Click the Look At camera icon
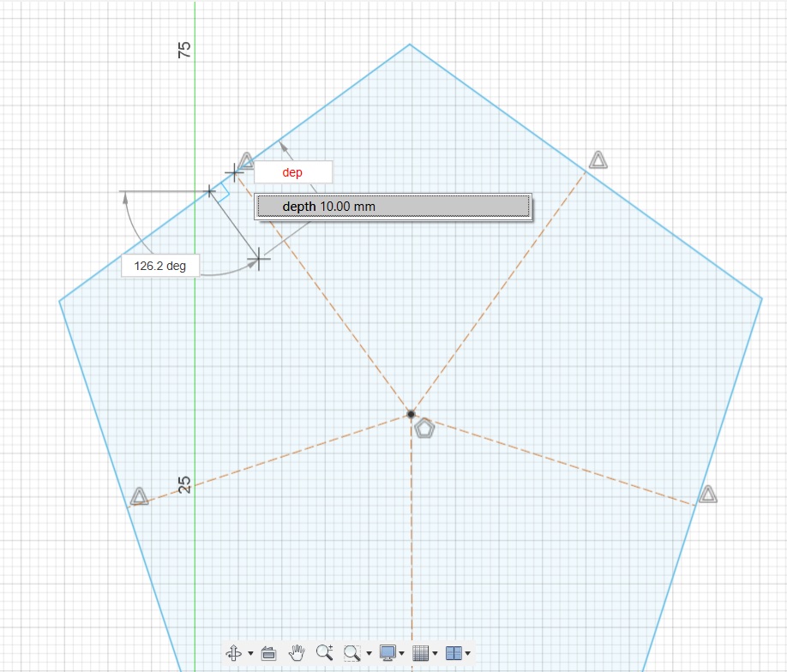 point(268,653)
